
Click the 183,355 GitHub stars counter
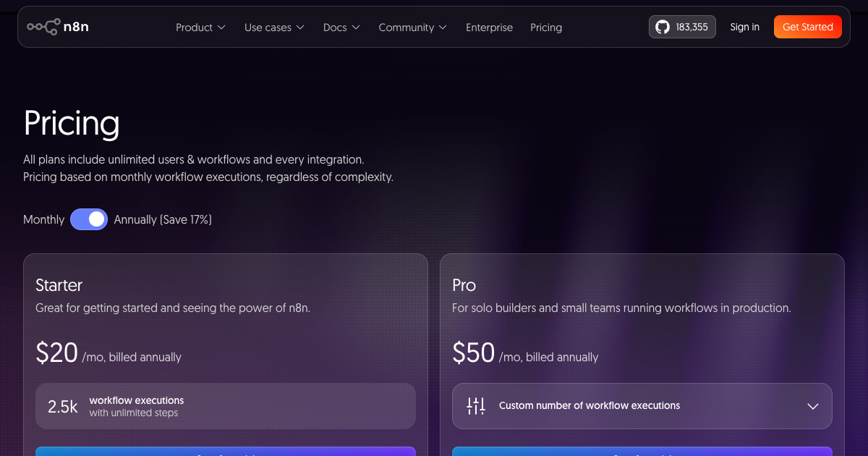pos(682,27)
